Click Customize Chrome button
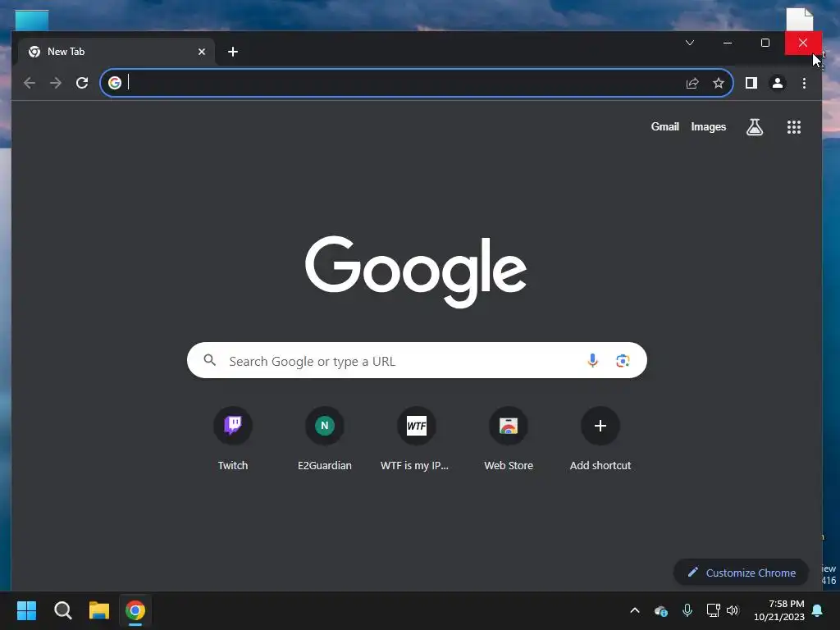840x630 pixels. coord(741,573)
